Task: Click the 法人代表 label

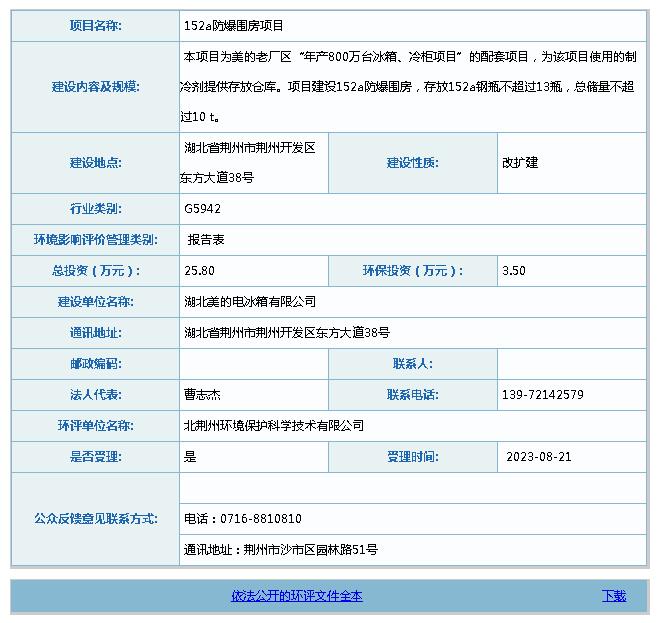Action: [x=96, y=395]
